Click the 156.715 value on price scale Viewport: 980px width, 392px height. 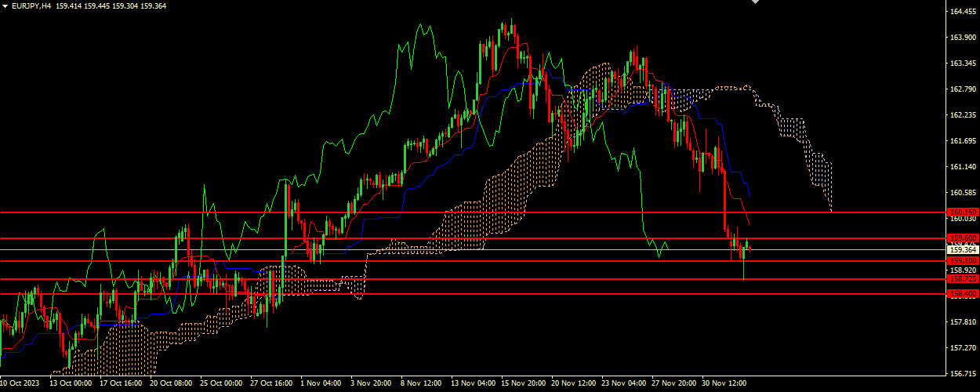(961, 374)
